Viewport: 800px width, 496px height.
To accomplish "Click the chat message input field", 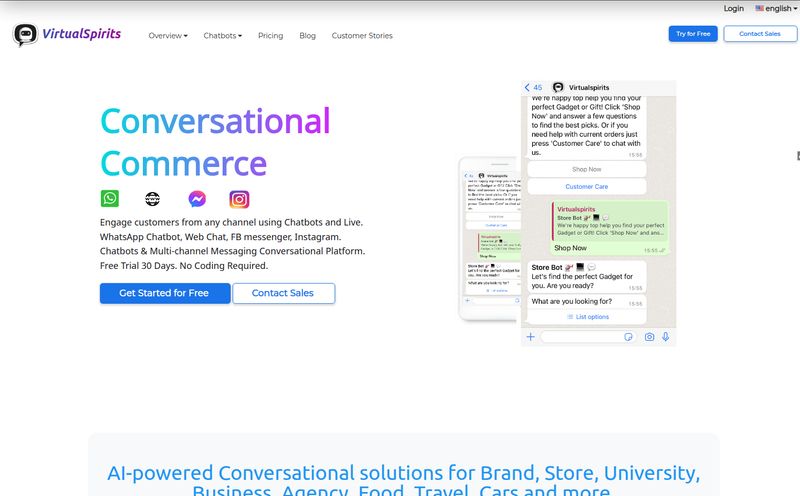I will coord(587,337).
